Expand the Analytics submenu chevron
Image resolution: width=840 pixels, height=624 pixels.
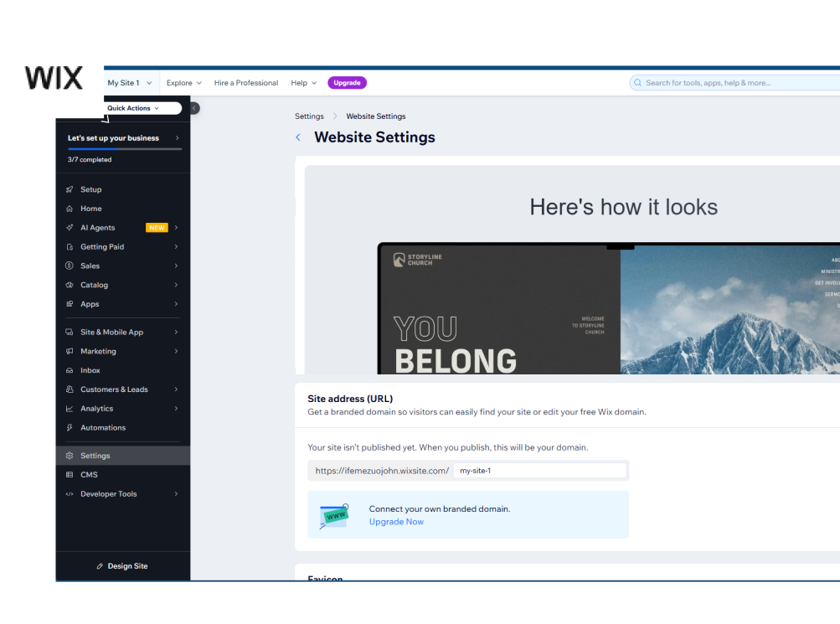coord(176,409)
